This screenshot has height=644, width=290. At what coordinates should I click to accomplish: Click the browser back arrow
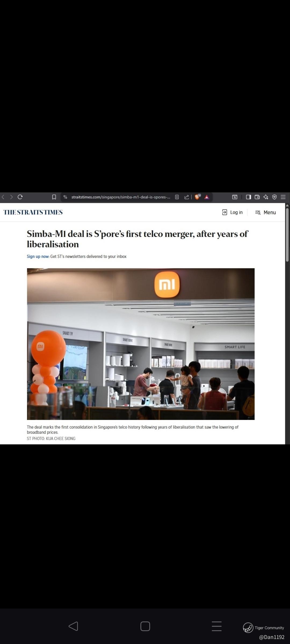(3, 197)
